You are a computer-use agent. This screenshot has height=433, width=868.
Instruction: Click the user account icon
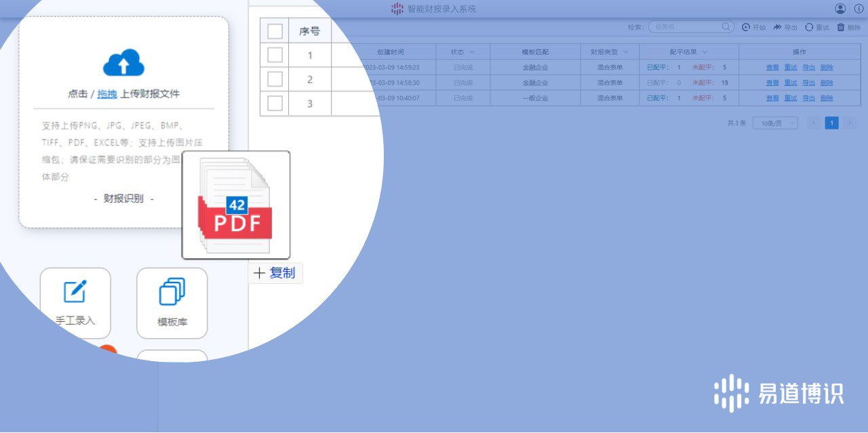click(840, 9)
